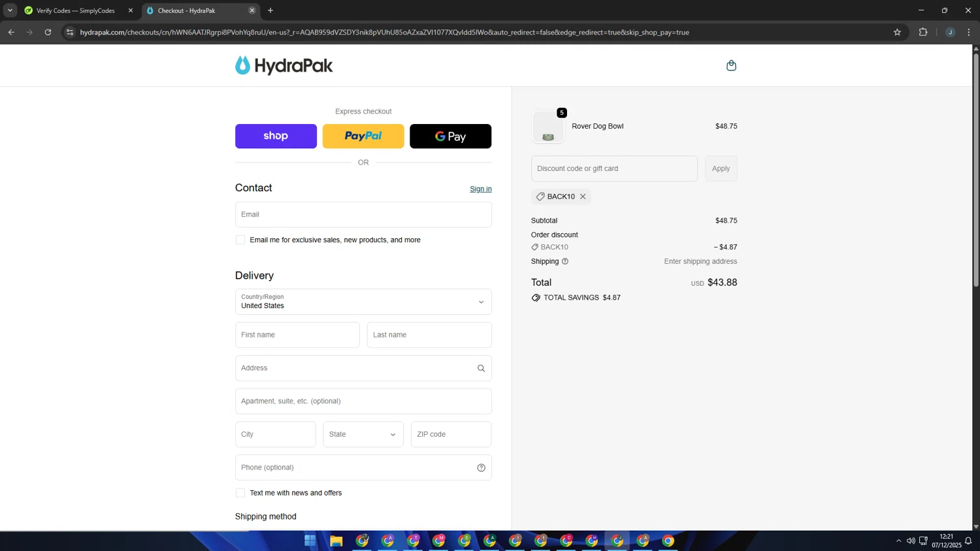Screen dimensions: 980x551
Task: Open the Windows Start menu
Action: (x=310, y=541)
